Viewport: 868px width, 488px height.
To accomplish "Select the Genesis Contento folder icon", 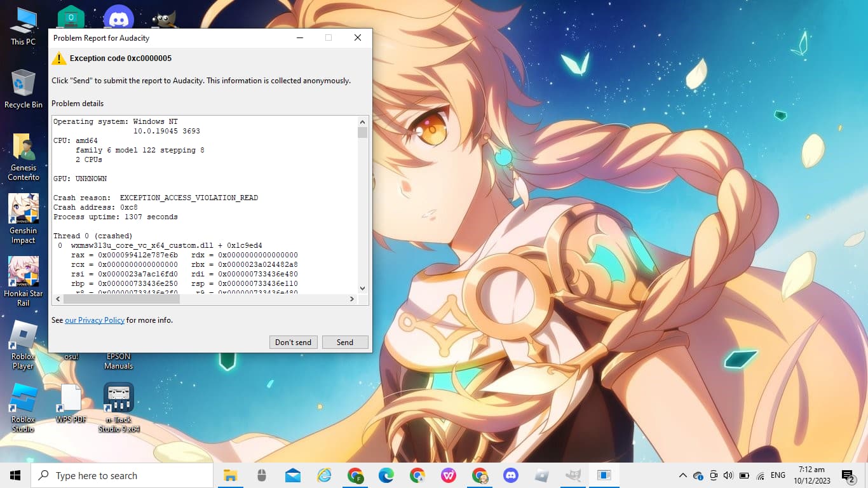I will click(24, 157).
